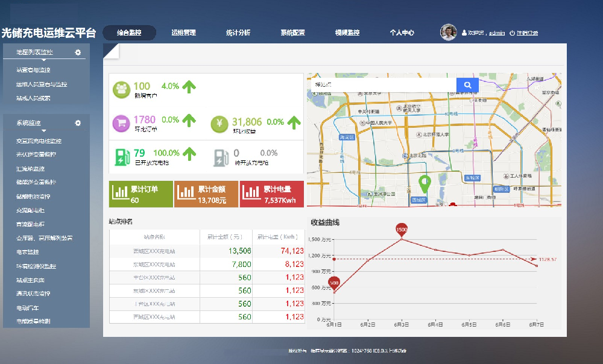Click the admin user avatar photo
Screen dimensions: 603x364
click(448, 33)
